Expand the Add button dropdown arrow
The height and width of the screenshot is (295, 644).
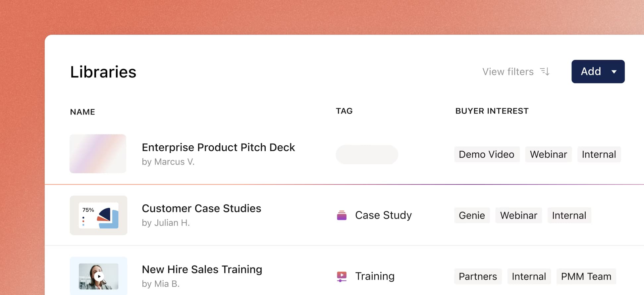pyautogui.click(x=614, y=72)
